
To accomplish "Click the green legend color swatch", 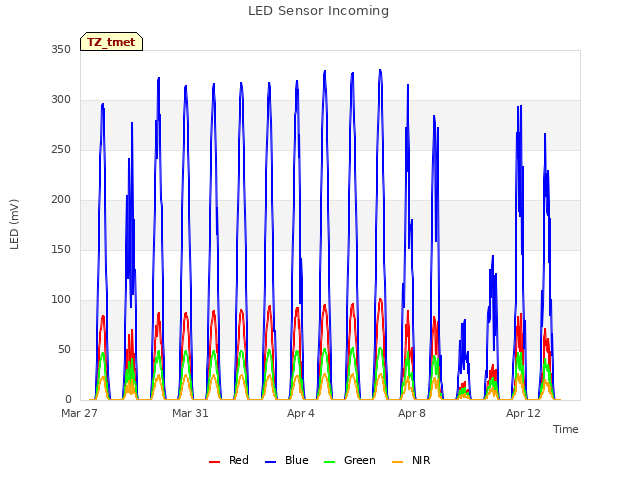I will click(329, 462).
